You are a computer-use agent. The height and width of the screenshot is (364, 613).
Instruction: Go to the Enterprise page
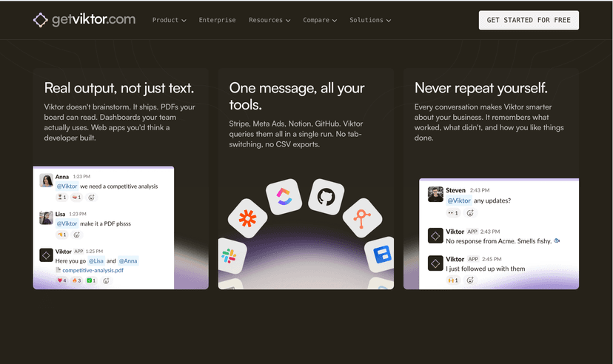click(x=217, y=20)
